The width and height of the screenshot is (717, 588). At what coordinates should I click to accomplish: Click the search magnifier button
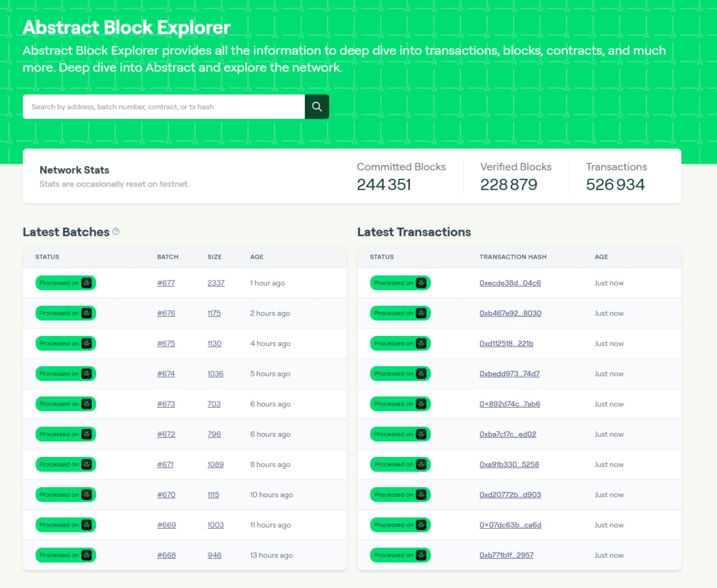(x=317, y=106)
